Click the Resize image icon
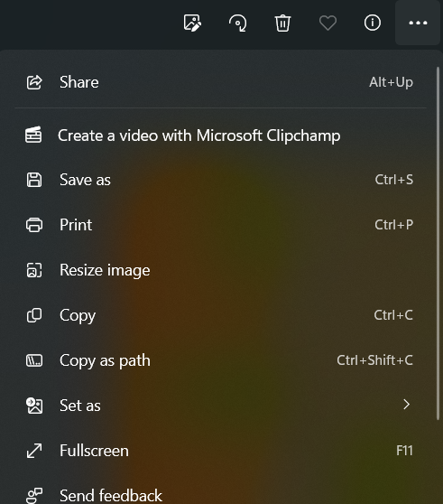 point(34,270)
